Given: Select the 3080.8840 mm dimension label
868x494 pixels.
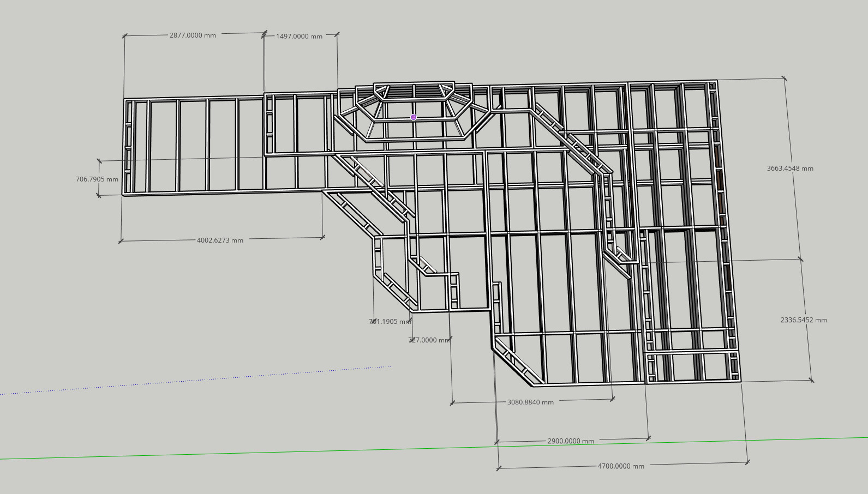Looking at the screenshot, I should [x=530, y=402].
